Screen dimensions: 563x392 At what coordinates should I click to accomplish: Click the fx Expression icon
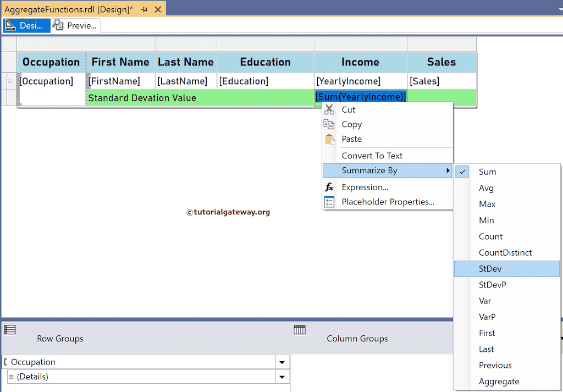pos(329,187)
